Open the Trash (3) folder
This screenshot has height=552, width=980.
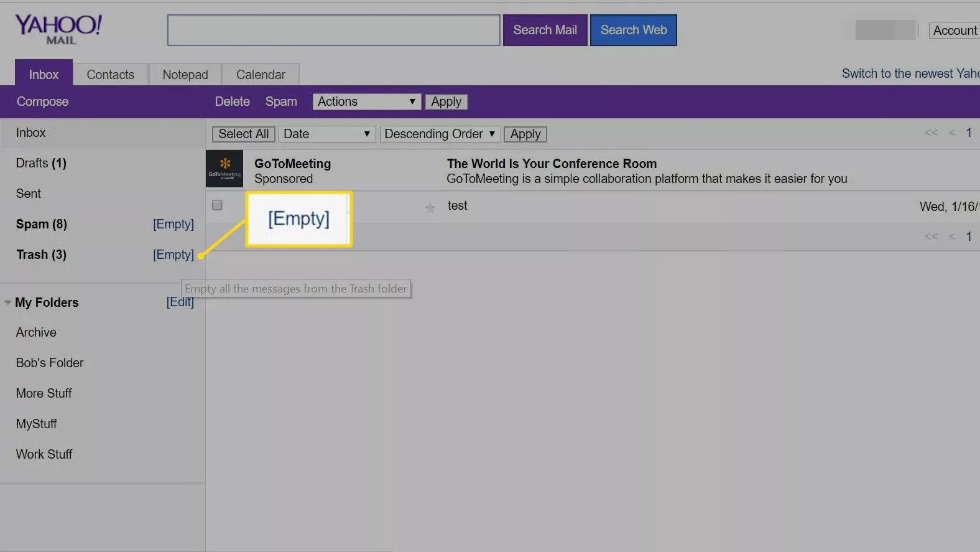[41, 255]
